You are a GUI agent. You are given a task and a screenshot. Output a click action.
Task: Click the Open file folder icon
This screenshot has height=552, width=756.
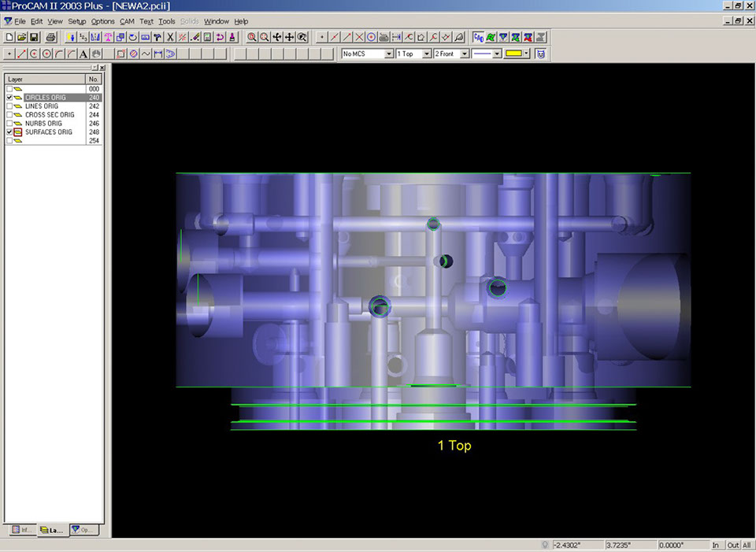coord(21,37)
